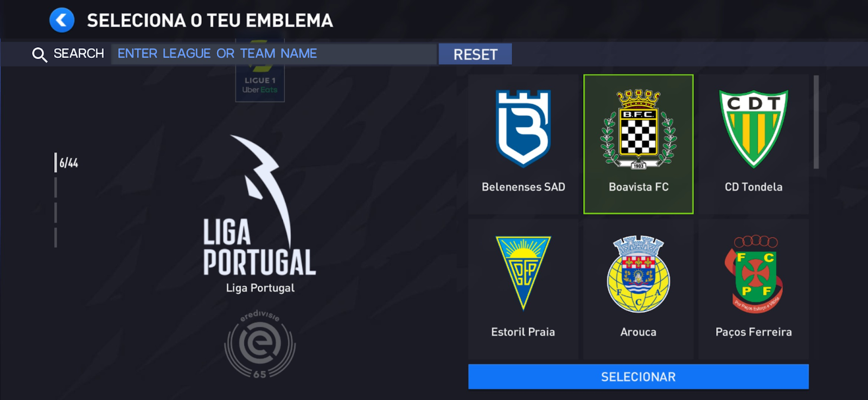Jump to fourth league position marker
868x400 pixels.
pos(55,237)
